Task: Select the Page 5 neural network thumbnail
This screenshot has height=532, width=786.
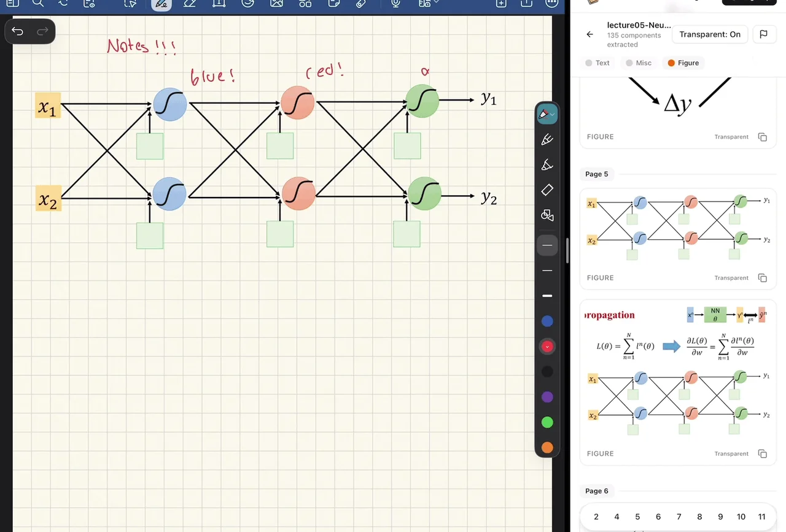Action: point(678,228)
